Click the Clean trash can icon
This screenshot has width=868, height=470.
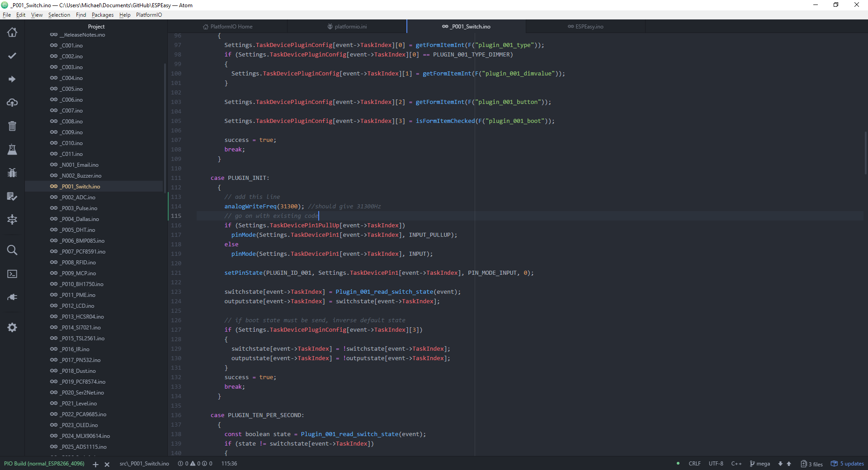pyautogui.click(x=12, y=126)
